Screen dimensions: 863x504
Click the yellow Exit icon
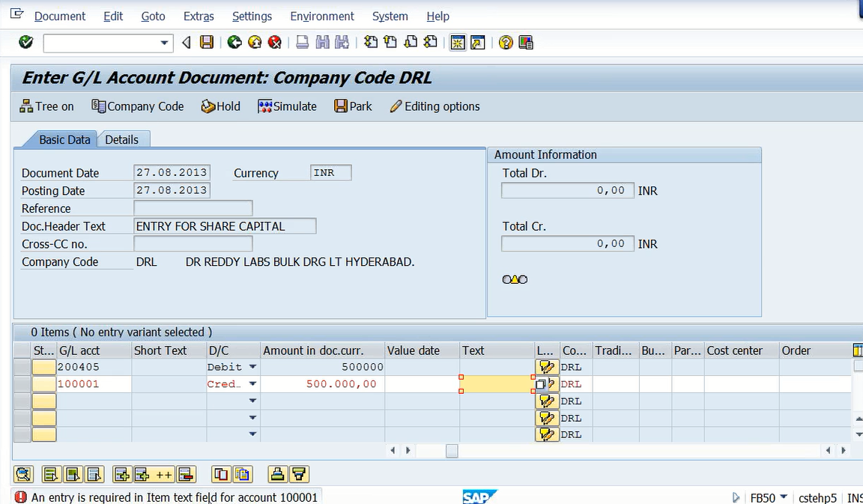point(254,43)
